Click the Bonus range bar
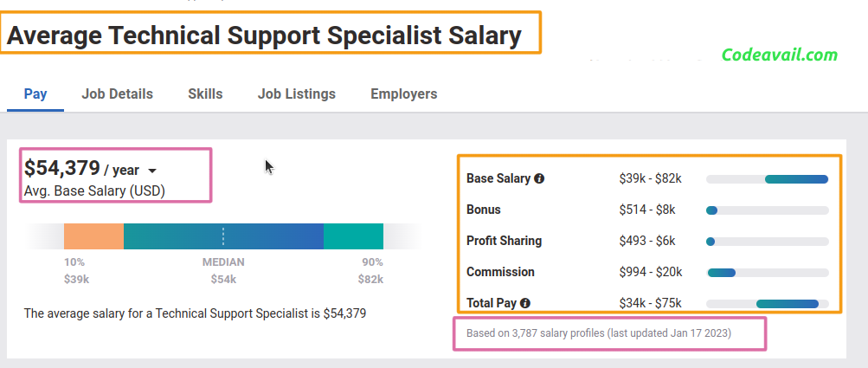This screenshot has width=868, height=368. [768, 210]
